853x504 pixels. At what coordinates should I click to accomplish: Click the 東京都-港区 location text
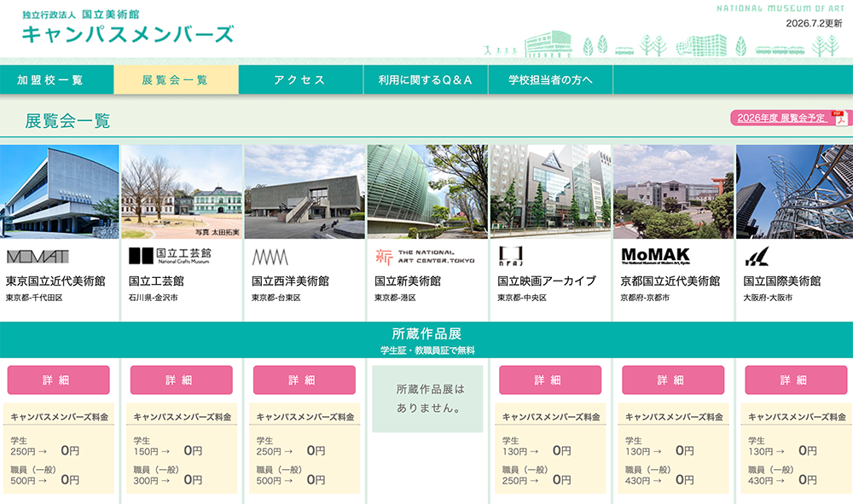(x=395, y=298)
